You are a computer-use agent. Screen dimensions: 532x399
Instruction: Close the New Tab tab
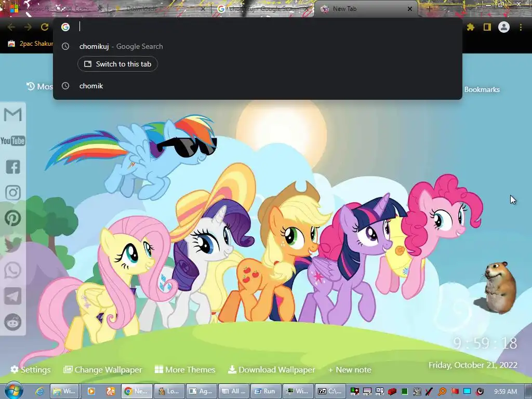click(410, 9)
